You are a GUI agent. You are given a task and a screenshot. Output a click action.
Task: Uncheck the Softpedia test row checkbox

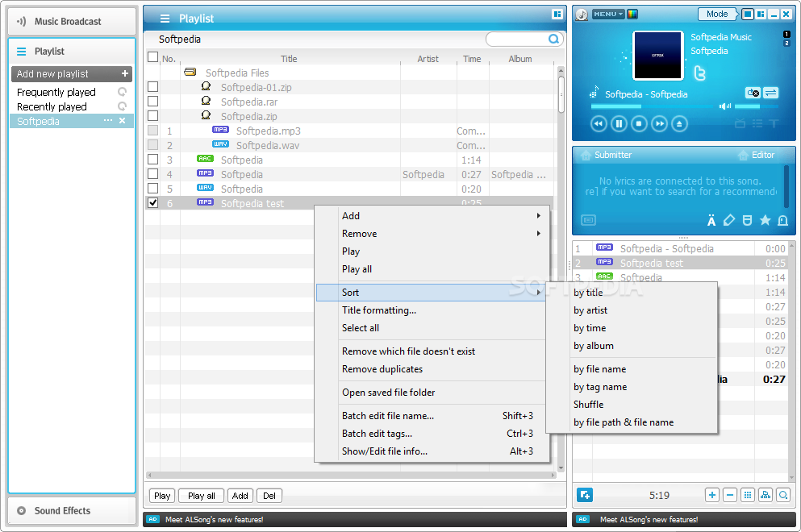click(x=152, y=202)
